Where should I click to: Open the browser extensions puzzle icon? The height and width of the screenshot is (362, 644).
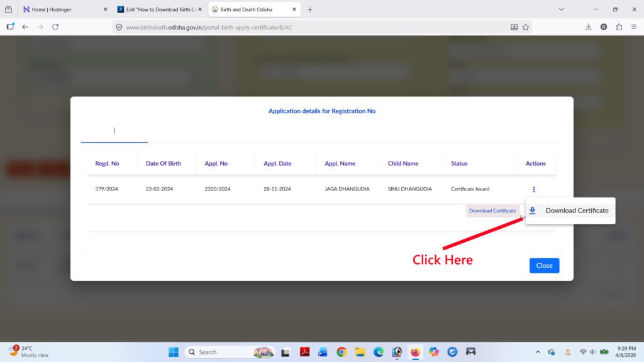[619, 27]
